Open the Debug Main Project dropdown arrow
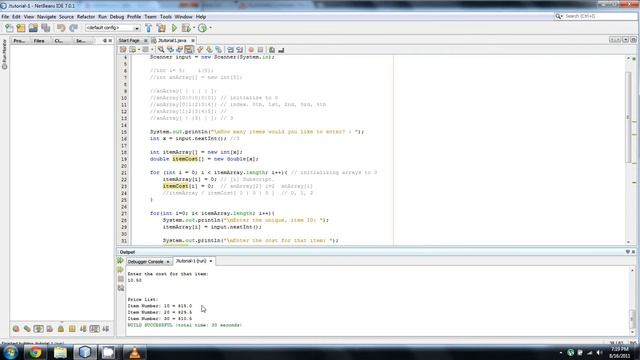The width and height of the screenshot is (640, 360). [194, 28]
